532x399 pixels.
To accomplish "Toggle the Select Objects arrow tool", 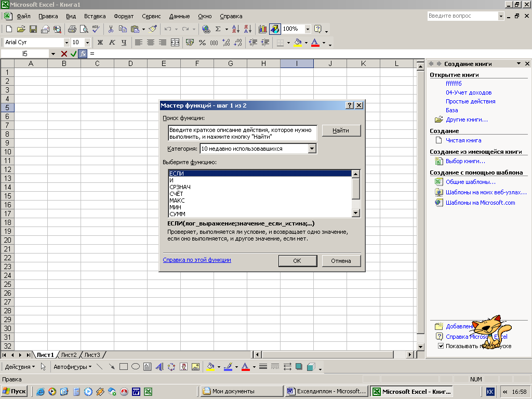I will point(43,367).
